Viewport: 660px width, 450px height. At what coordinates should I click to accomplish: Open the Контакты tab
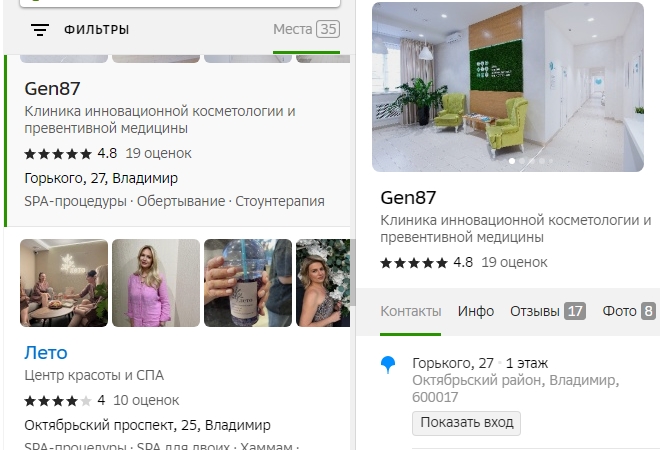(411, 312)
